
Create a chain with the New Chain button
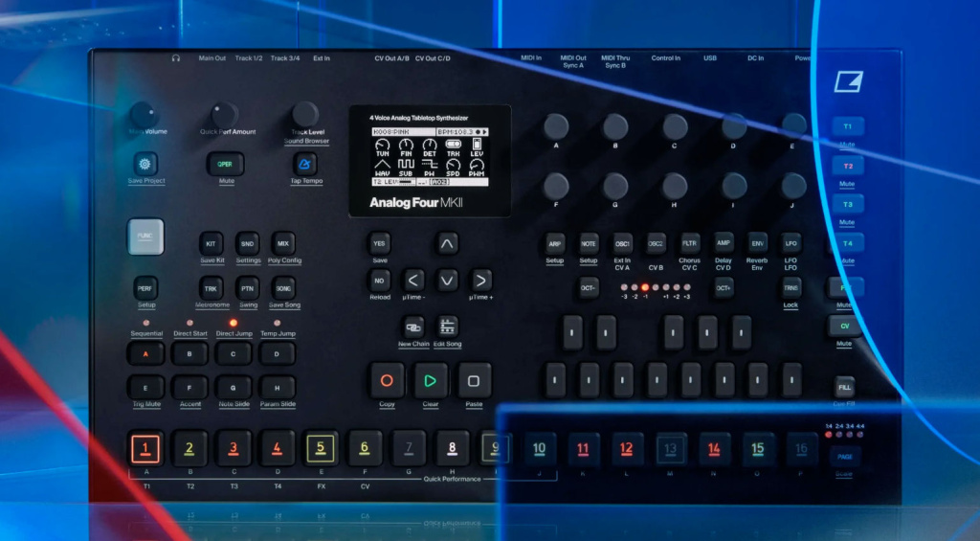(x=413, y=327)
